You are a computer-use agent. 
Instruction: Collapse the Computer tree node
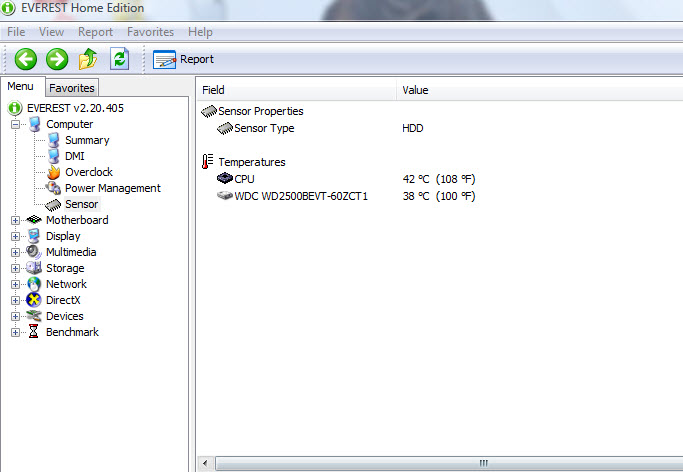[15, 125]
